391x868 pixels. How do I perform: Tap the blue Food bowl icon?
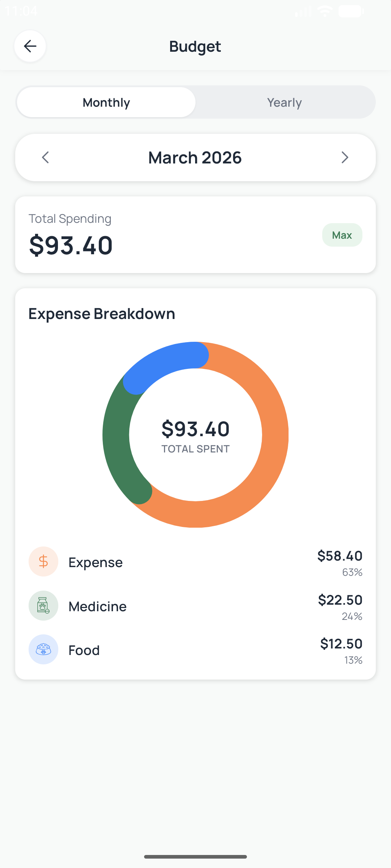[43, 650]
